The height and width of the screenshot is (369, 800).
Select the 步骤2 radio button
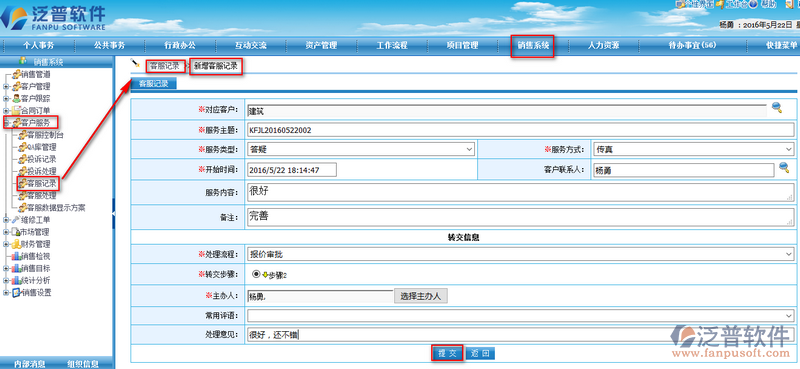pos(256,274)
